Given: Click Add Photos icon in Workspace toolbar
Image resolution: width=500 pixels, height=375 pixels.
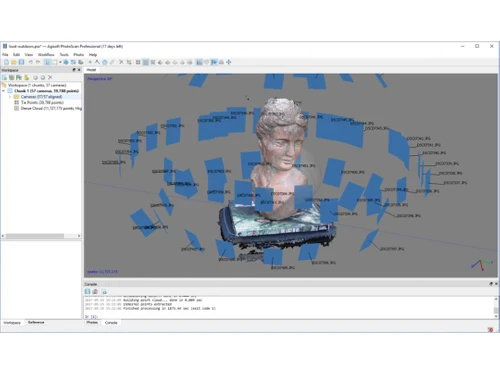Looking at the screenshot, I should click(x=12, y=77).
